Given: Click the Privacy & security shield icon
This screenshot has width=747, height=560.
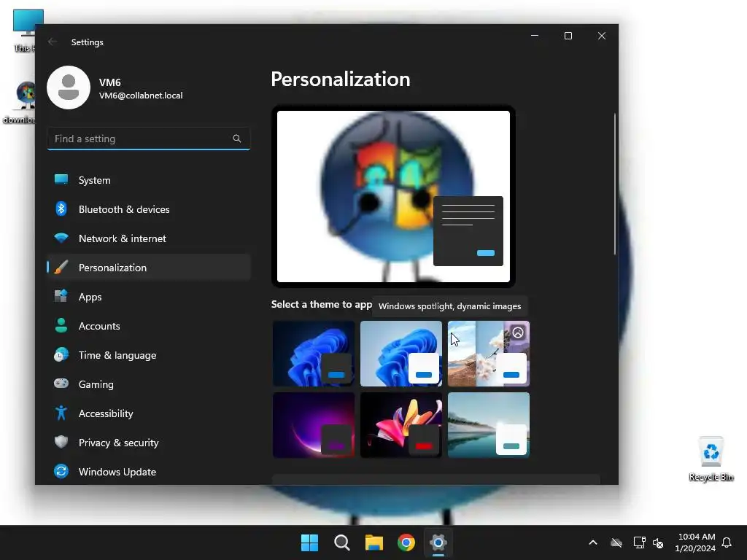Looking at the screenshot, I should click(61, 442).
